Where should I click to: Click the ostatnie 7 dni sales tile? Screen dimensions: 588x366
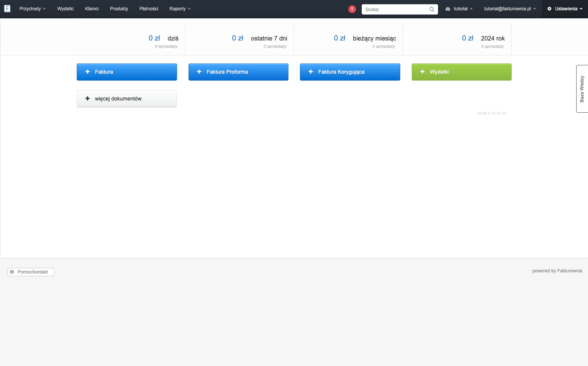point(240,40)
